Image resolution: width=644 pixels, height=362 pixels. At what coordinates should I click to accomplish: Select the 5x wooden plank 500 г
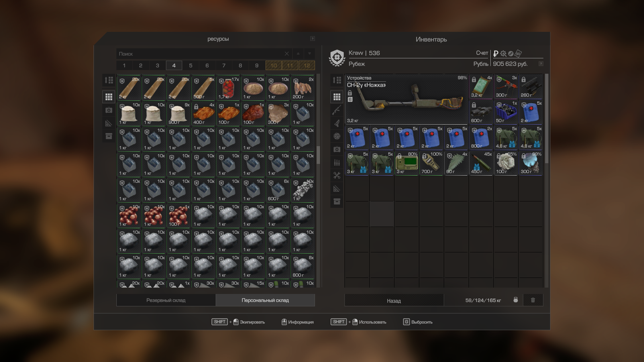click(204, 88)
